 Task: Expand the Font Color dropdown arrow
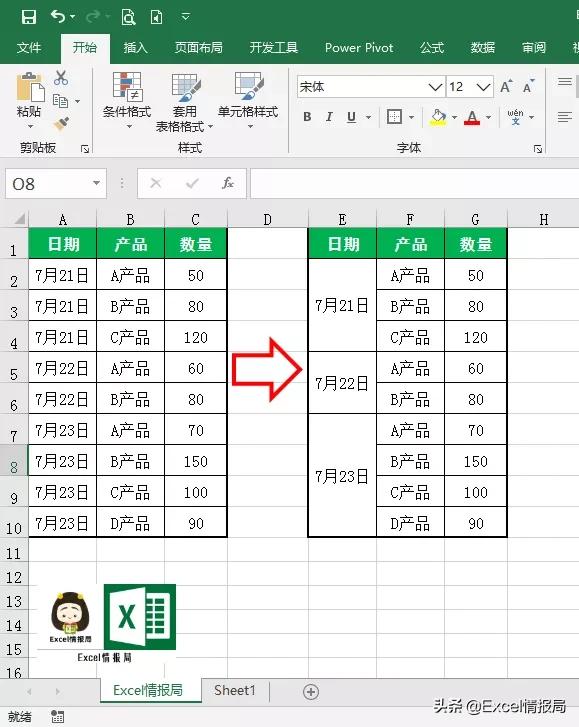coord(489,117)
